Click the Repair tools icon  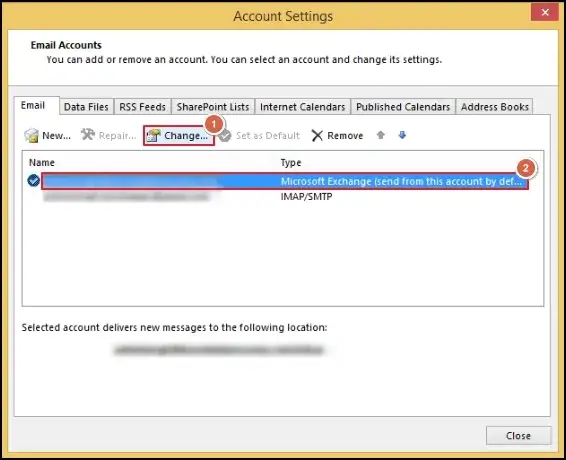point(88,135)
